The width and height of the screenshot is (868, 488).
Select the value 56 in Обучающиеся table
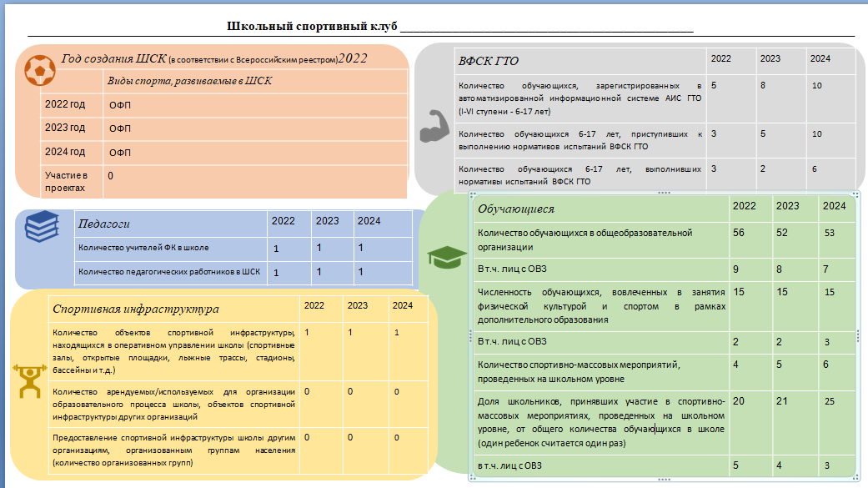739,233
